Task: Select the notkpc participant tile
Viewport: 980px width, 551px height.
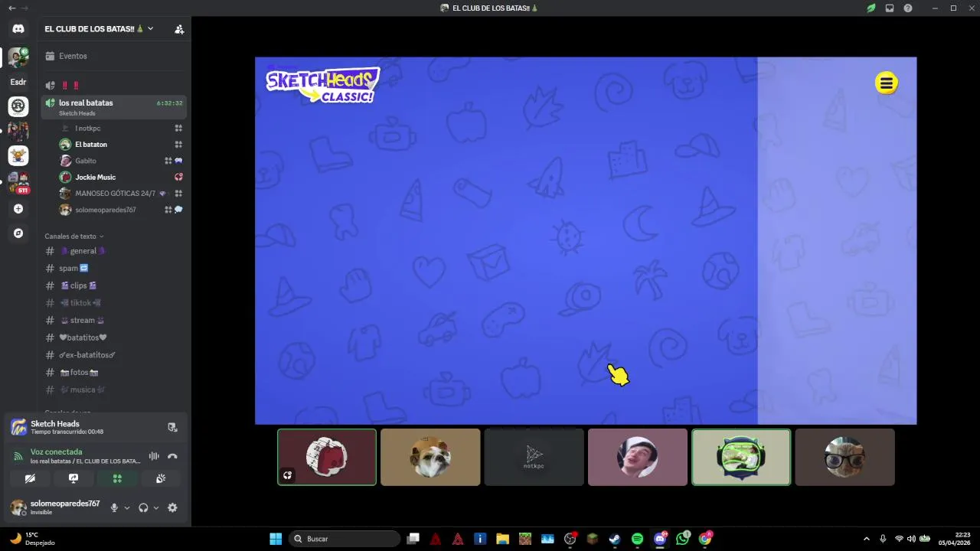Action: coord(534,457)
